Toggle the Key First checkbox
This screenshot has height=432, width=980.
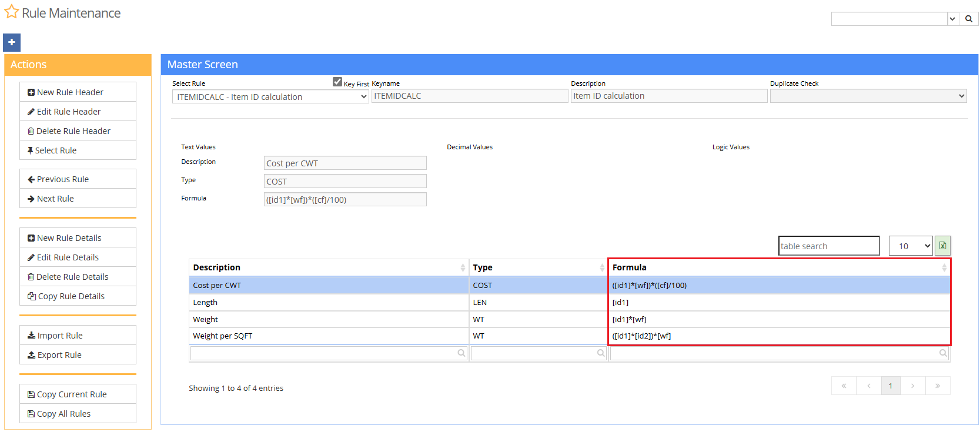(337, 82)
